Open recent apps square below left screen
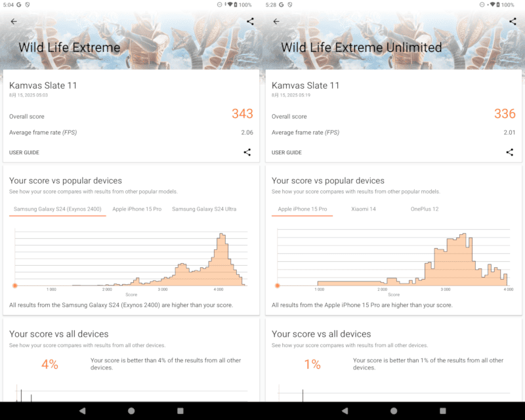525x420 pixels. (180, 411)
